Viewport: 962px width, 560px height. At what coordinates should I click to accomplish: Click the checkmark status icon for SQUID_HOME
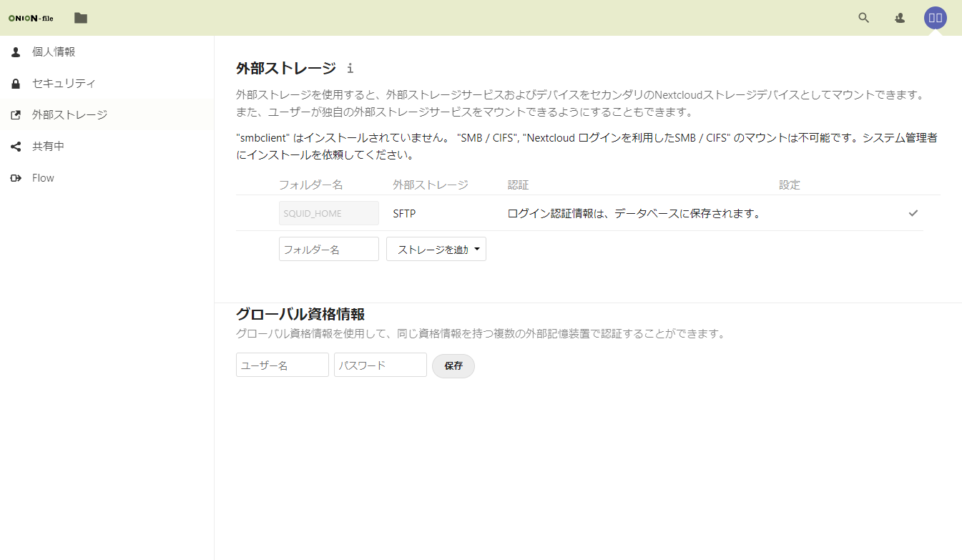coord(913,213)
